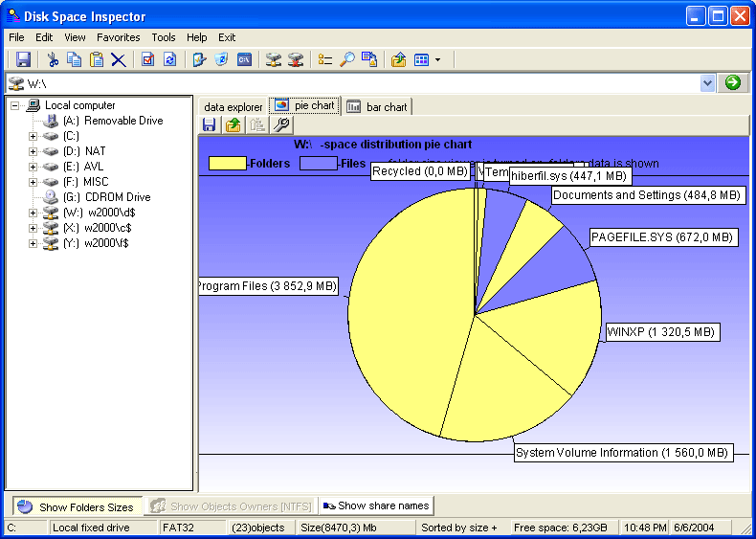Click the Disconnect network drive icon

[x=296, y=59]
